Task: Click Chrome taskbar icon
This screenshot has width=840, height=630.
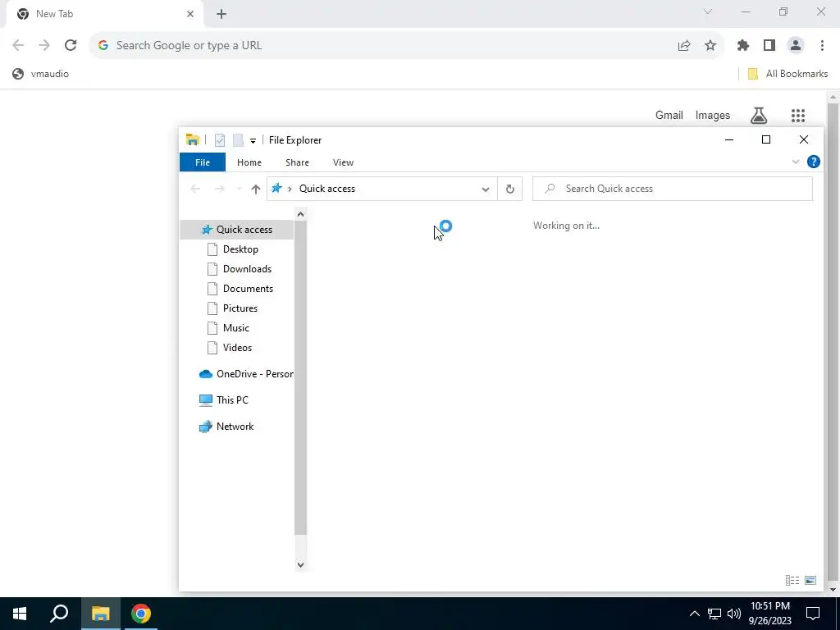Action: [x=141, y=614]
